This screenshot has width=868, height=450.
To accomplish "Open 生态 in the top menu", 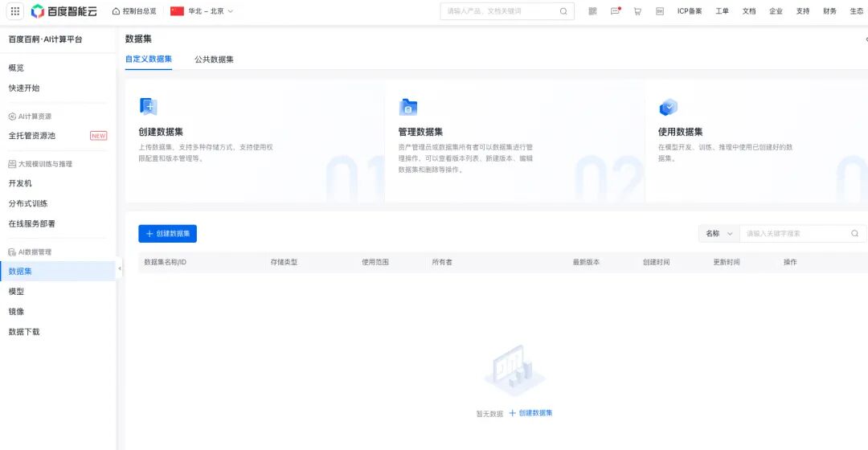I will coord(857,11).
